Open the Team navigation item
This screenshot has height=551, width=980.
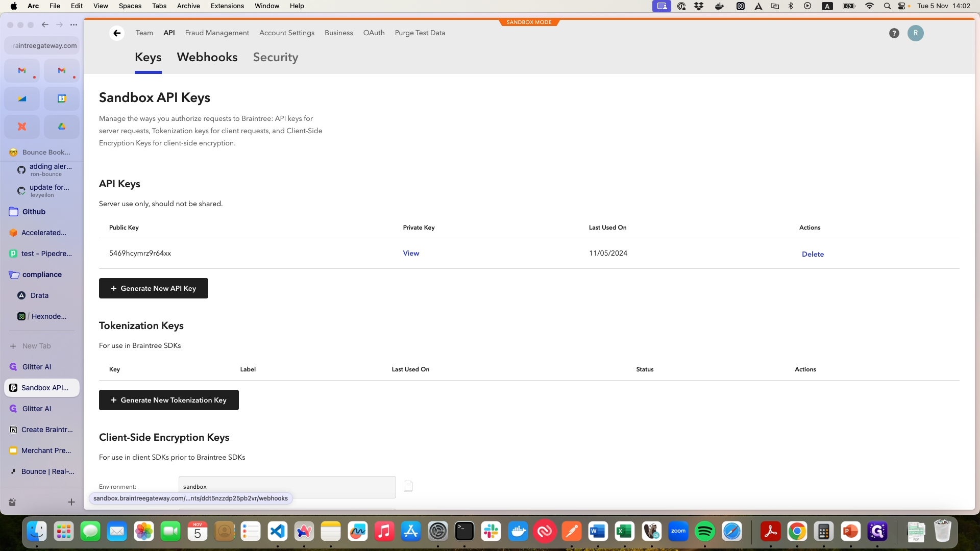pos(144,33)
